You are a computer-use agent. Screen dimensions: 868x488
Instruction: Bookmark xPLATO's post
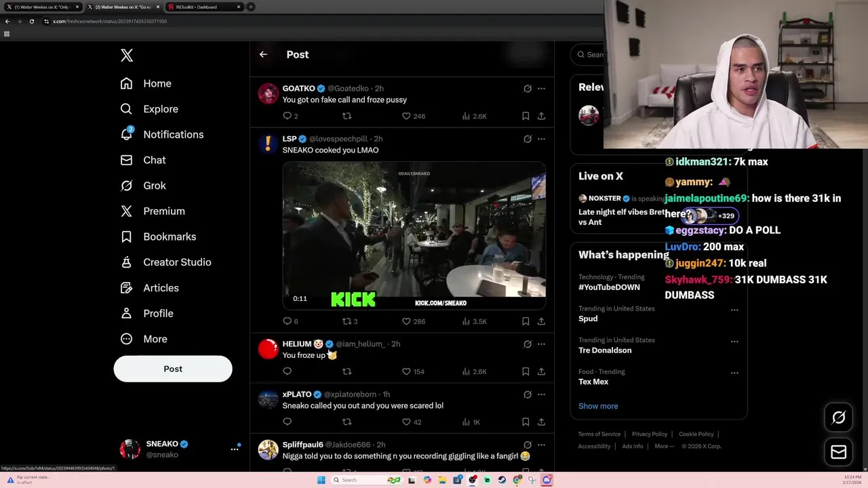[x=526, y=422]
